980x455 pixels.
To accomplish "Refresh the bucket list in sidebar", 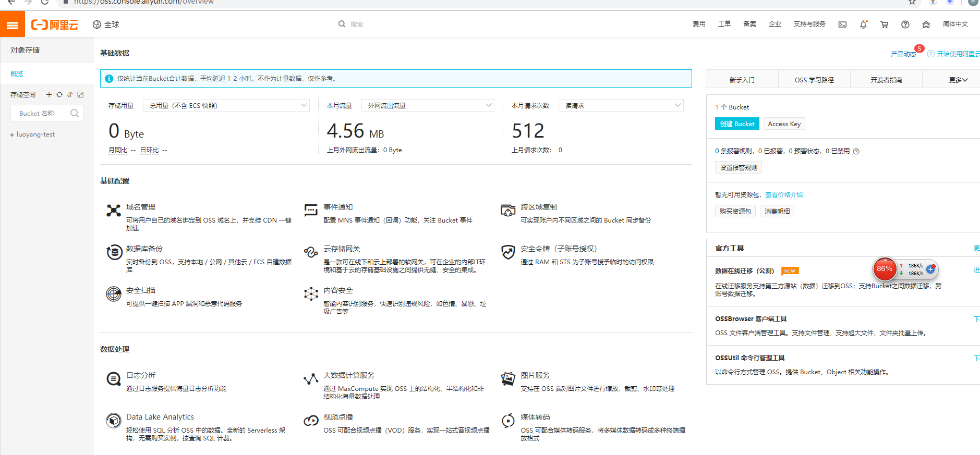I will pos(59,94).
